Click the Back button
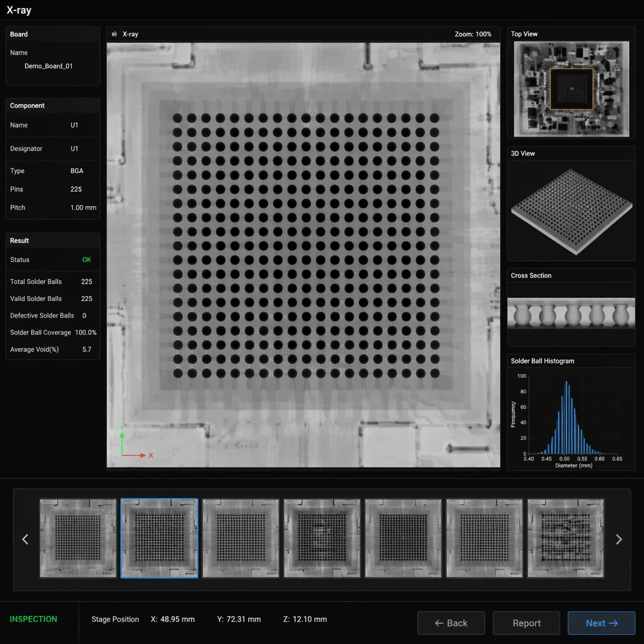 (x=451, y=623)
